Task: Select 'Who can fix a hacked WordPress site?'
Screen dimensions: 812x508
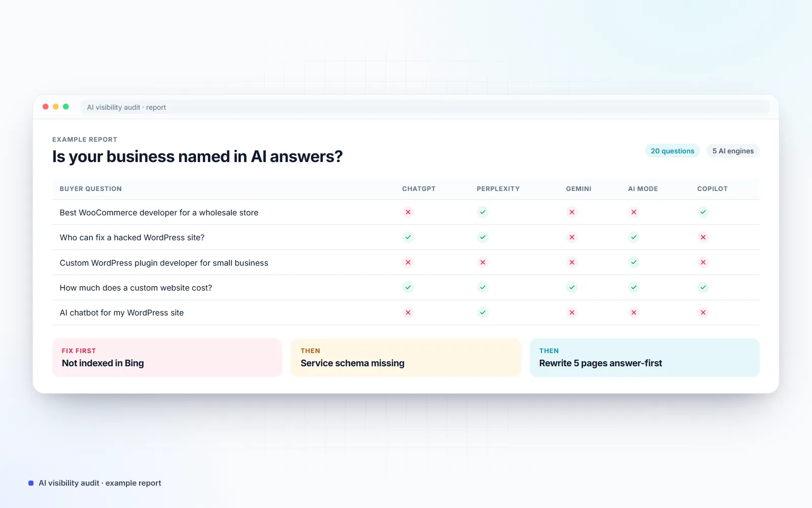Action: click(x=132, y=237)
